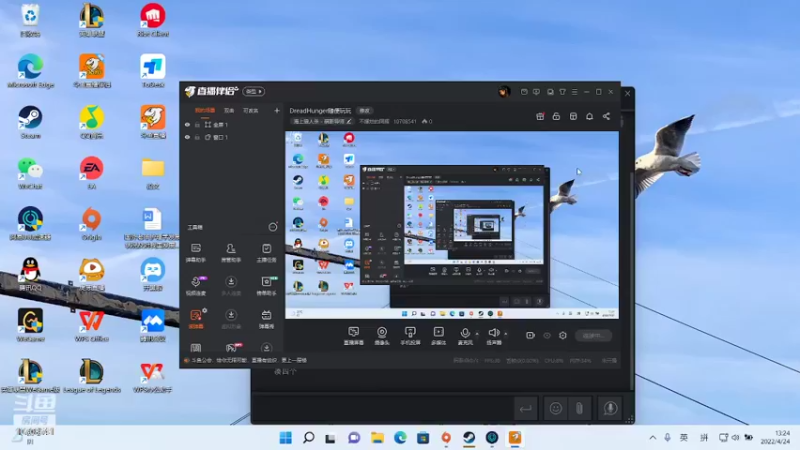Open the mailbox icon in title bar
800x450 pixels.
(x=524, y=92)
